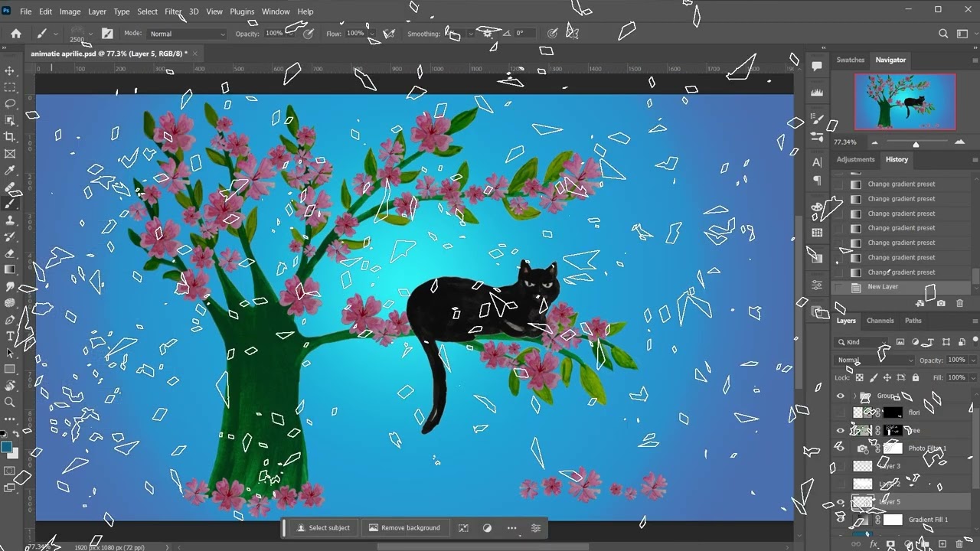Select the New Layer history state
Screen dimensions: 980x551
pyautogui.click(x=902, y=286)
